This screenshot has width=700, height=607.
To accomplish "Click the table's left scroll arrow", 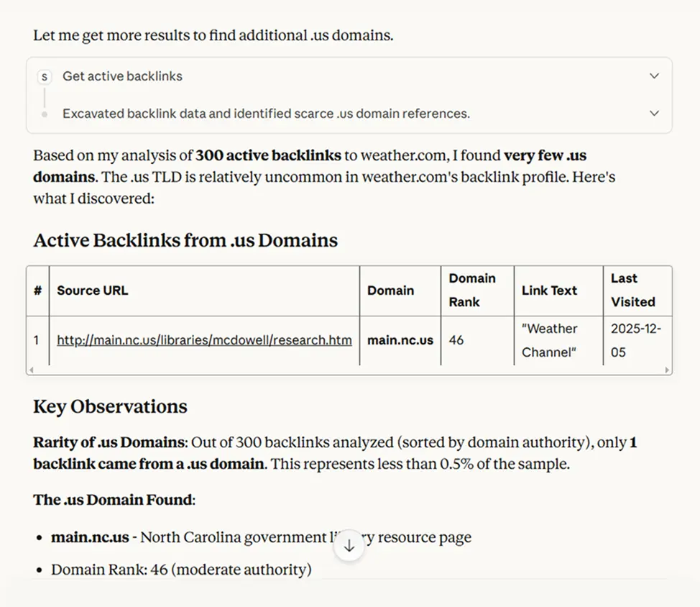I will (30, 370).
